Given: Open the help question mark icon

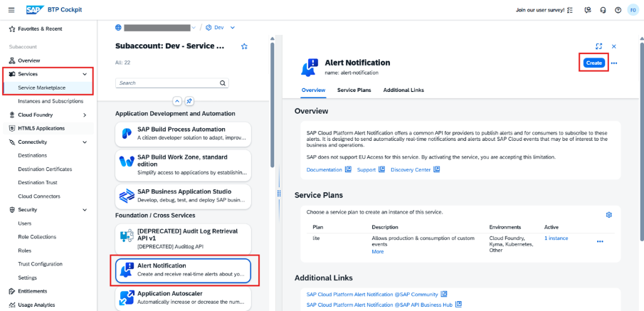Looking at the screenshot, I should [x=618, y=10].
